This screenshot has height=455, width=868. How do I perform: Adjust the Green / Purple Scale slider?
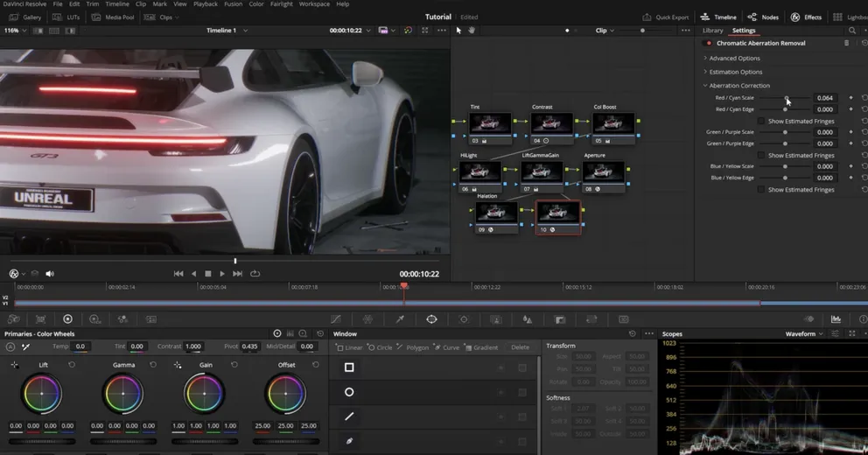pos(785,132)
